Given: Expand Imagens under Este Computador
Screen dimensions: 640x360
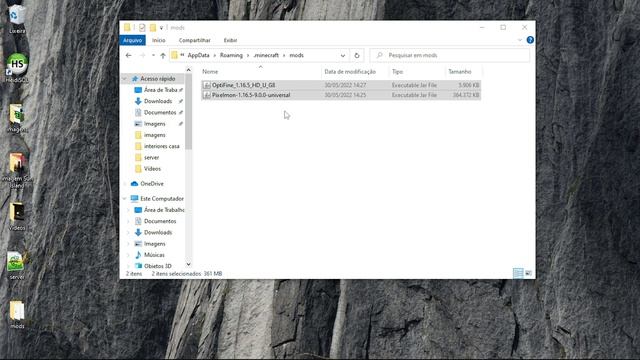Looking at the screenshot, I should click(x=129, y=244).
